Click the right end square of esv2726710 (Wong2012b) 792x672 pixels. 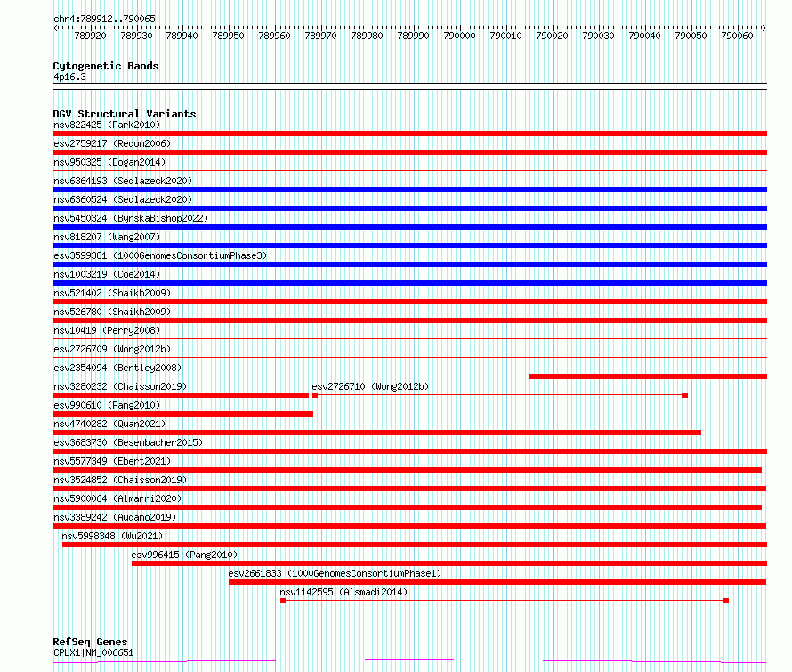point(684,395)
